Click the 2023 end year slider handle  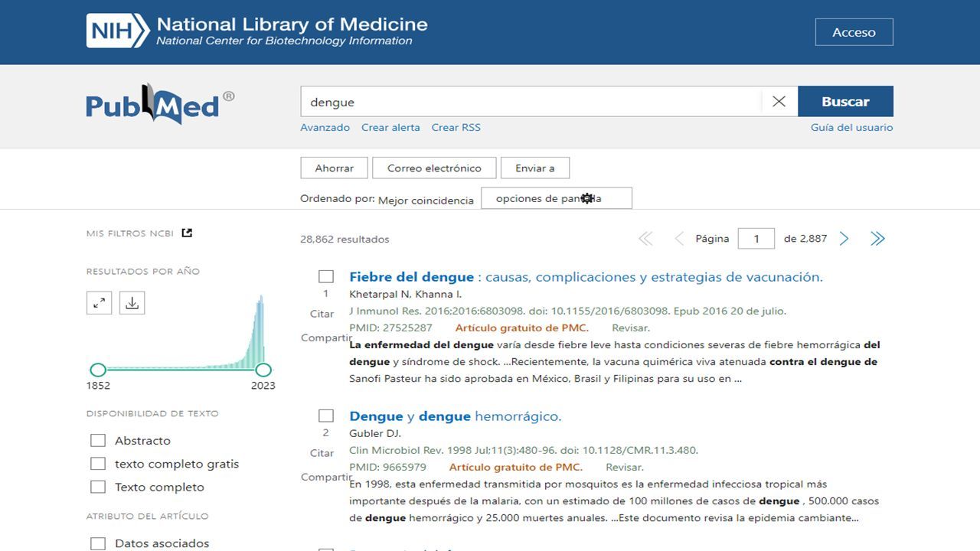point(263,370)
